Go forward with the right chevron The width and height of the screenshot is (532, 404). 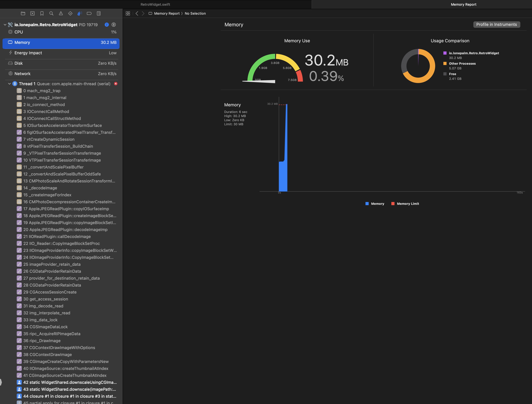click(x=143, y=13)
